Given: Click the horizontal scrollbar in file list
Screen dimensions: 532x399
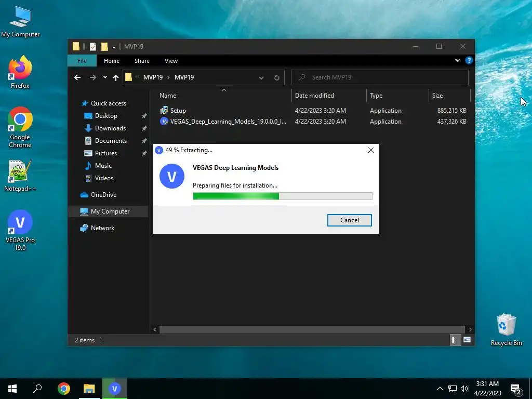Looking at the screenshot, I should pyautogui.click(x=312, y=329).
